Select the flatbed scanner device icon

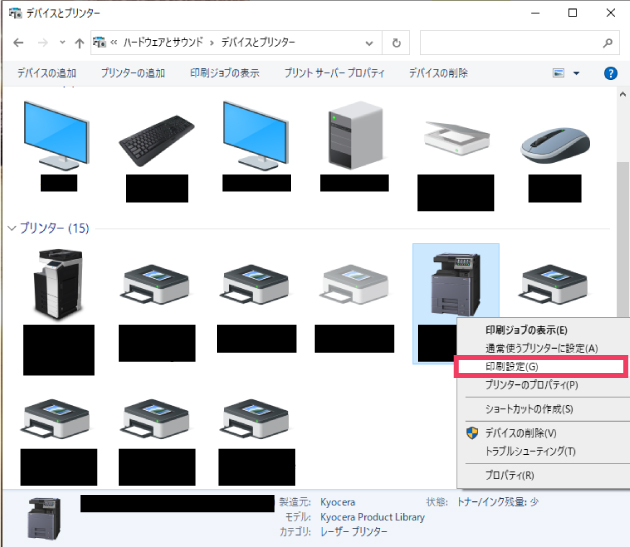point(457,138)
